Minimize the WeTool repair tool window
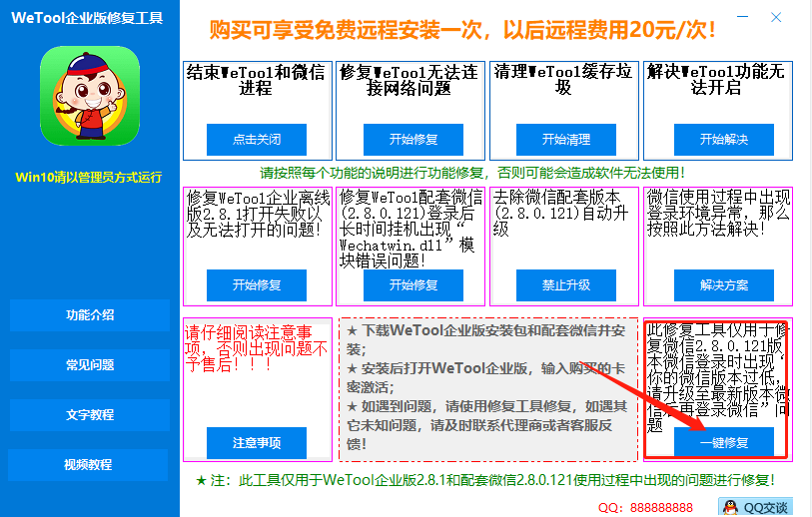This screenshot has height=517, width=812. point(743,17)
